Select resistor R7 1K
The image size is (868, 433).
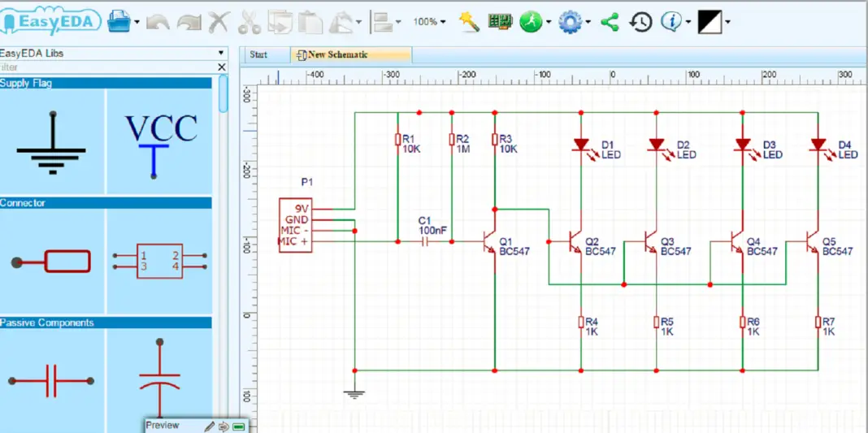pyautogui.click(x=818, y=322)
